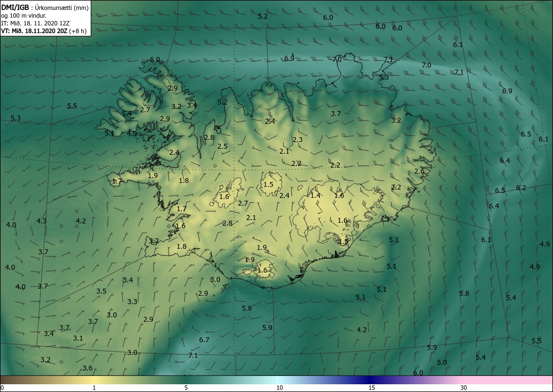Click the 6.2 value east of Iceland
Viewport: 553px width, 392px height.
521,188
